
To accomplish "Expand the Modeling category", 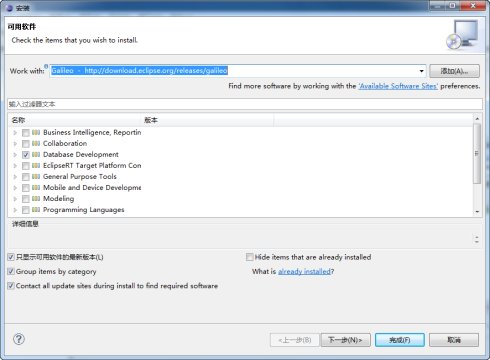I will [x=15, y=199].
